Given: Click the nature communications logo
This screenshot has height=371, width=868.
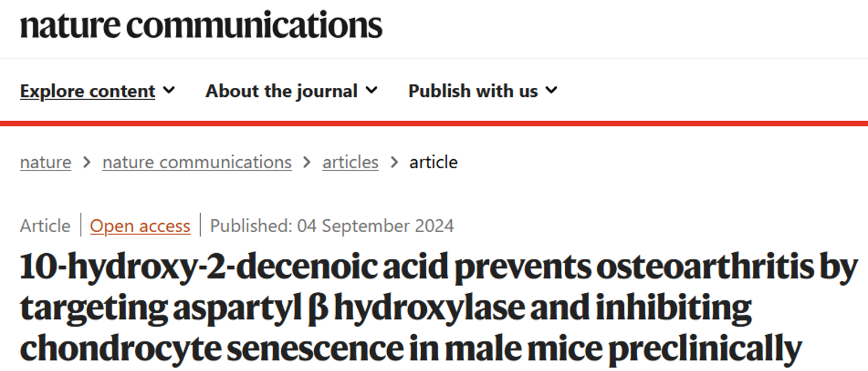Looking at the screenshot, I should tap(201, 25).
